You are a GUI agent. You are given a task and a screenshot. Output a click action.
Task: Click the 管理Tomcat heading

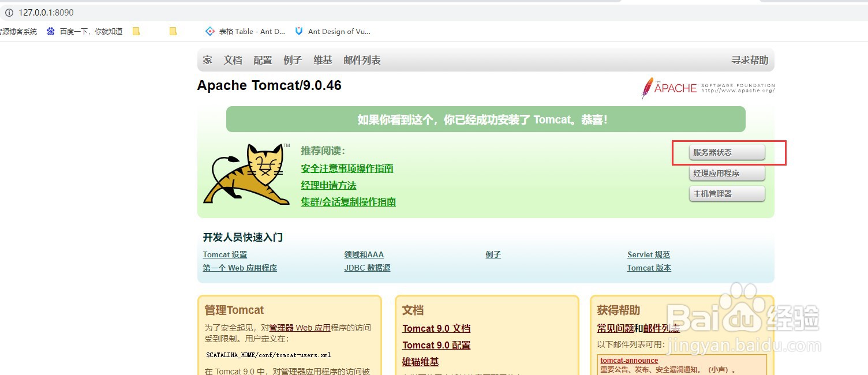(234, 310)
